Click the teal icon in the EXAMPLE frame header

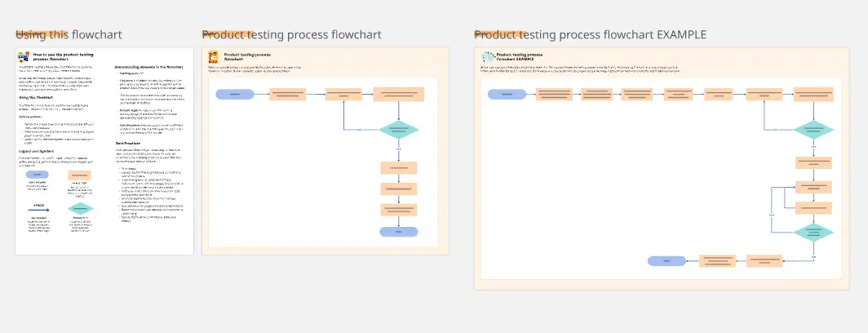click(488, 57)
